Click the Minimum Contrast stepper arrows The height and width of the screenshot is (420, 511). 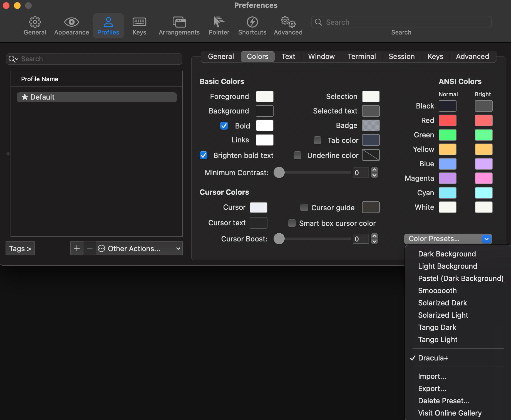coord(374,172)
